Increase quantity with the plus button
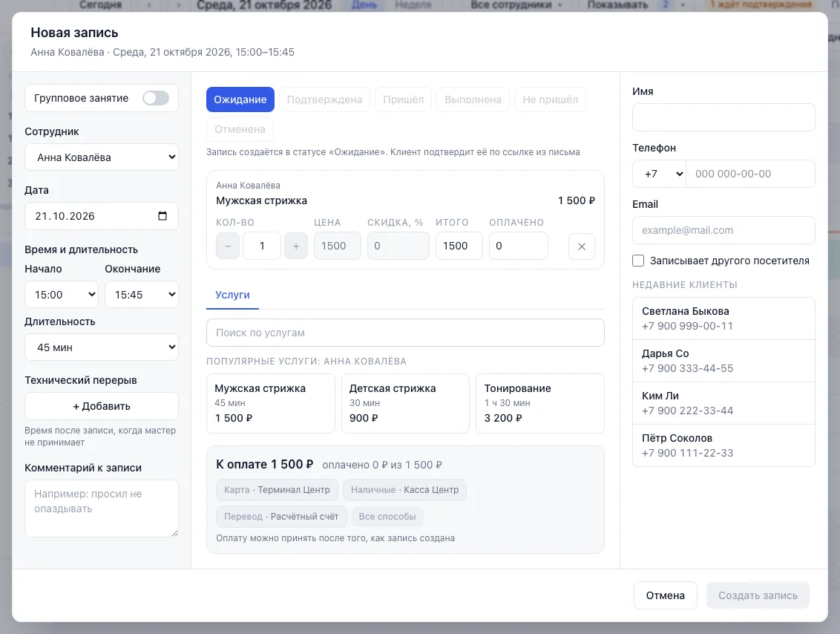 (x=296, y=246)
